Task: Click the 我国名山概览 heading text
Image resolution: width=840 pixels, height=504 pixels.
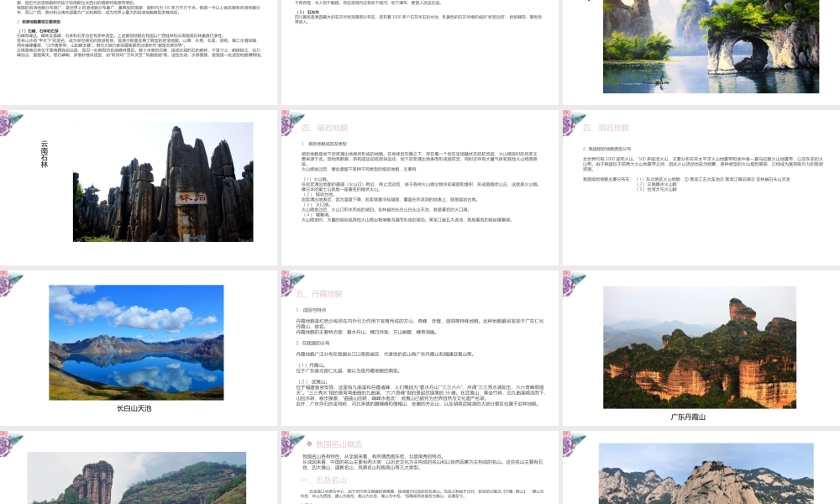Action: pos(339,444)
